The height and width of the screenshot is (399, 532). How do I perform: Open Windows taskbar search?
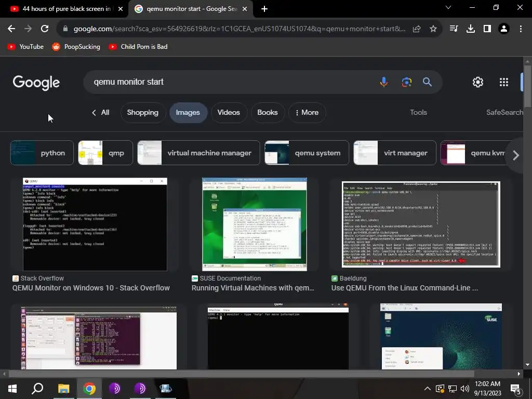pyautogui.click(x=37, y=389)
